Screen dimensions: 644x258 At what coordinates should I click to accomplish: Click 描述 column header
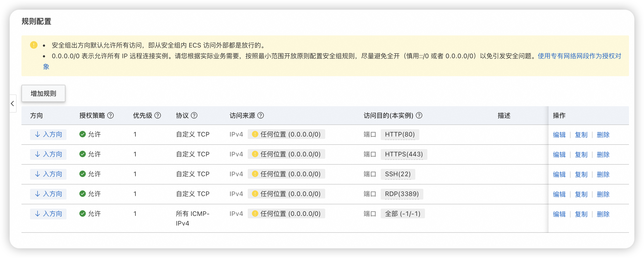click(504, 115)
